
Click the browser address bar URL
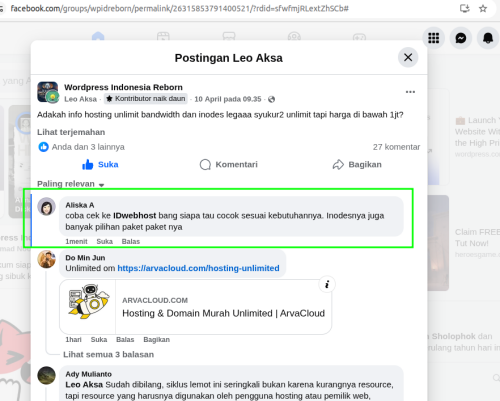pos(179,8)
